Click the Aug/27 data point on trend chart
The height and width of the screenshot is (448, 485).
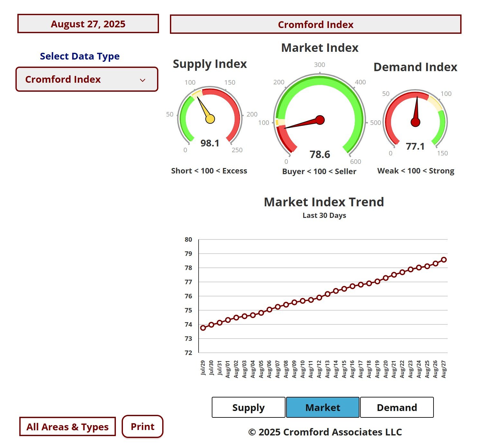pyautogui.click(x=444, y=260)
